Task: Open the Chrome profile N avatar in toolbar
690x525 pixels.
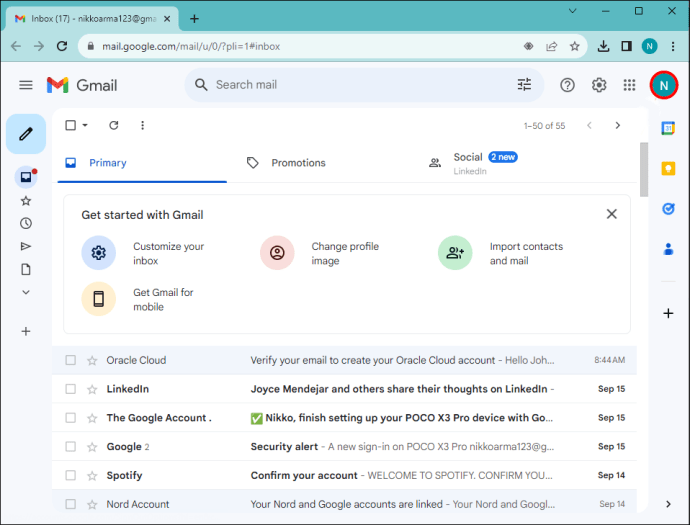Action: tap(649, 46)
